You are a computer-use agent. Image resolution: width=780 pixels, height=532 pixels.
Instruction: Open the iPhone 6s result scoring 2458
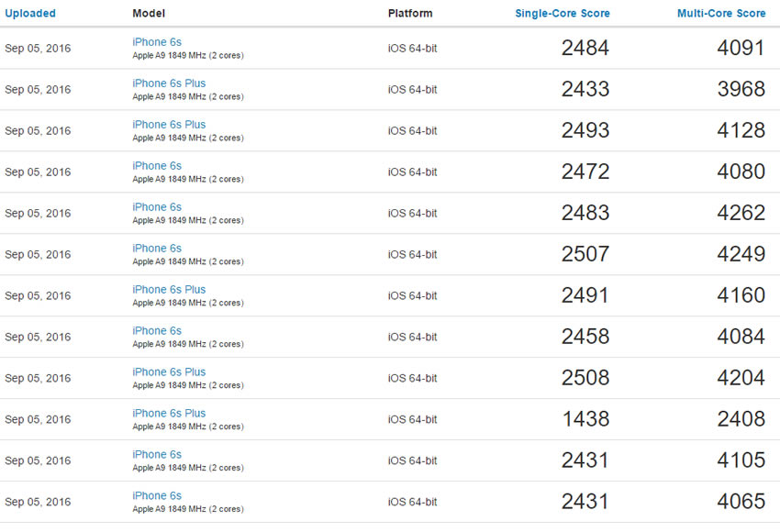pos(156,330)
